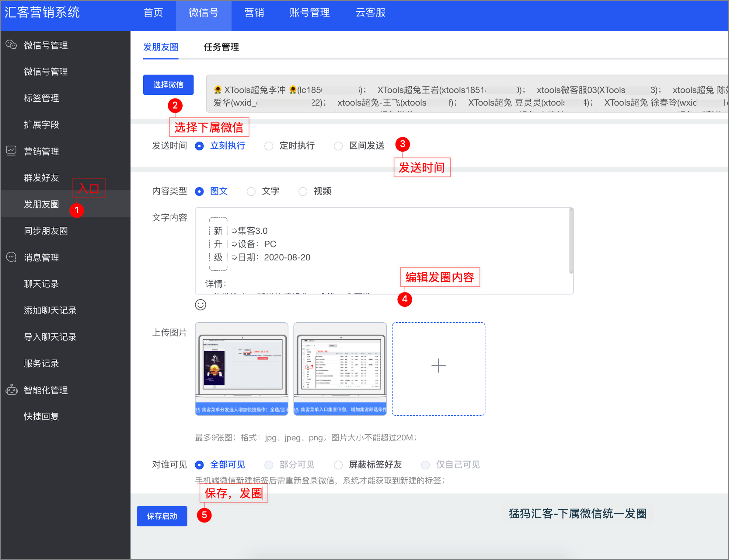Click the WeChat icon beside 微信号管理
This screenshot has height=560, width=729.
(11, 45)
